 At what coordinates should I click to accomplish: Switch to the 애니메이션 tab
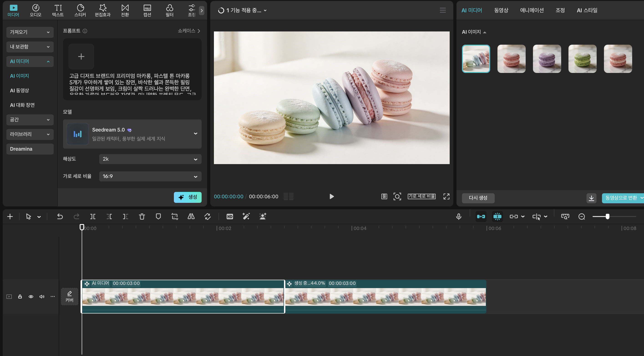tap(532, 10)
